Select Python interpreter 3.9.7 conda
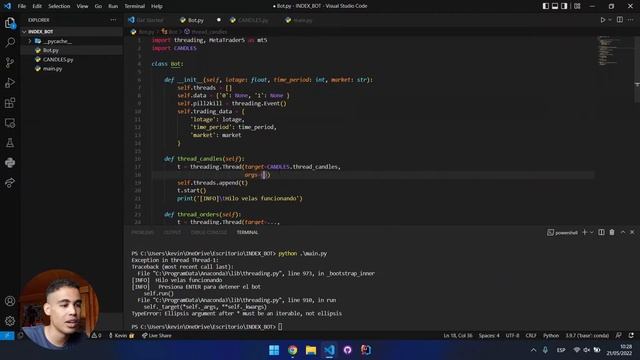The width and height of the screenshot is (640, 360). click(587, 336)
